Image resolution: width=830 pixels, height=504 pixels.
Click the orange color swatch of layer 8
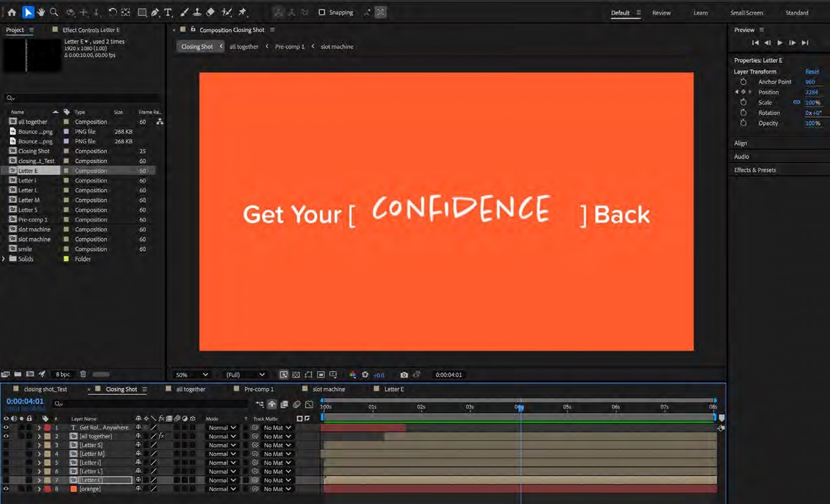click(x=74, y=489)
